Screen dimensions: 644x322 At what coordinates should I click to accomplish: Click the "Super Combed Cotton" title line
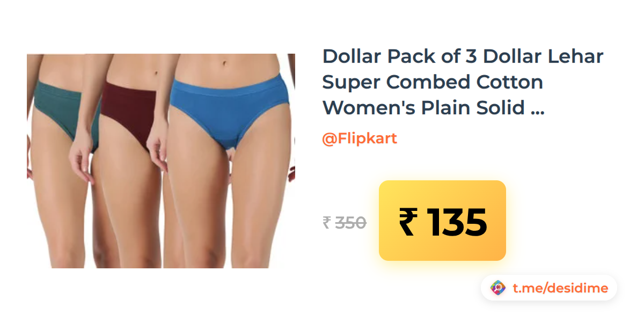tap(433, 82)
